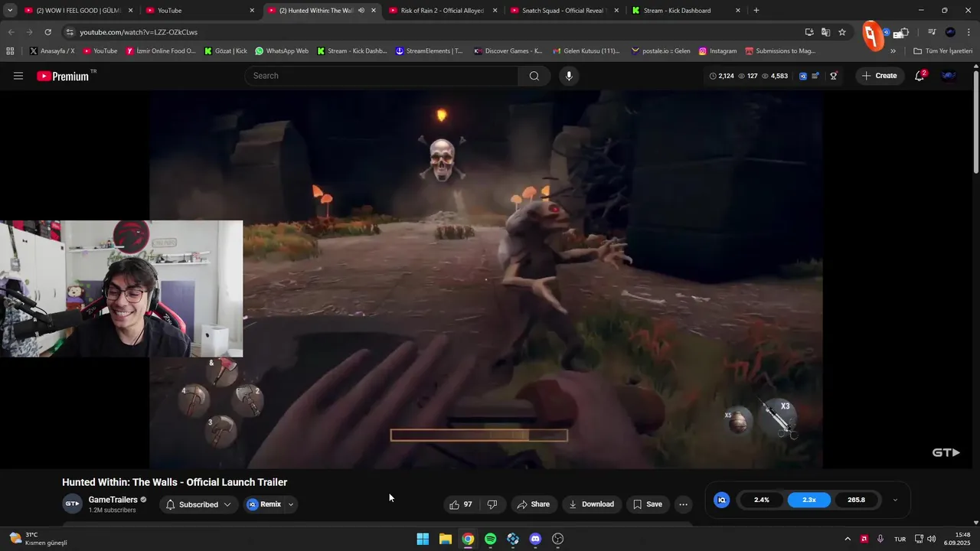Click the address bar URL
Viewport: 980px width, 551px height.
pos(139,32)
